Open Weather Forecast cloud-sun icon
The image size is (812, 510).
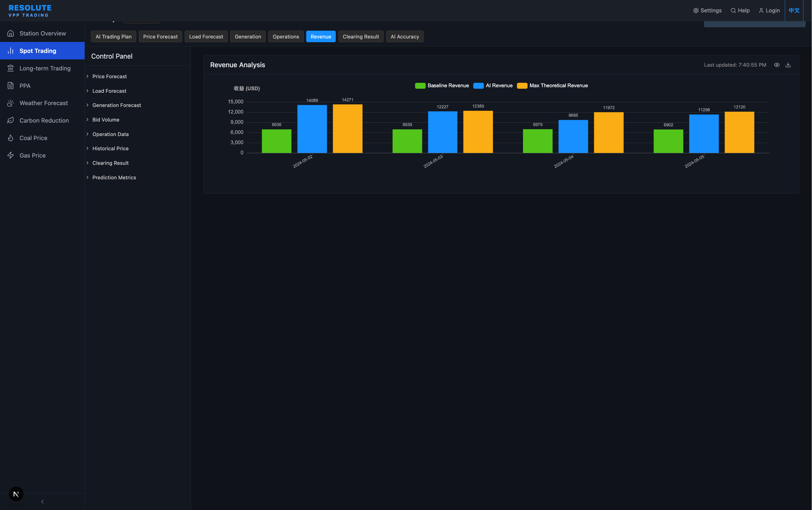tap(10, 103)
